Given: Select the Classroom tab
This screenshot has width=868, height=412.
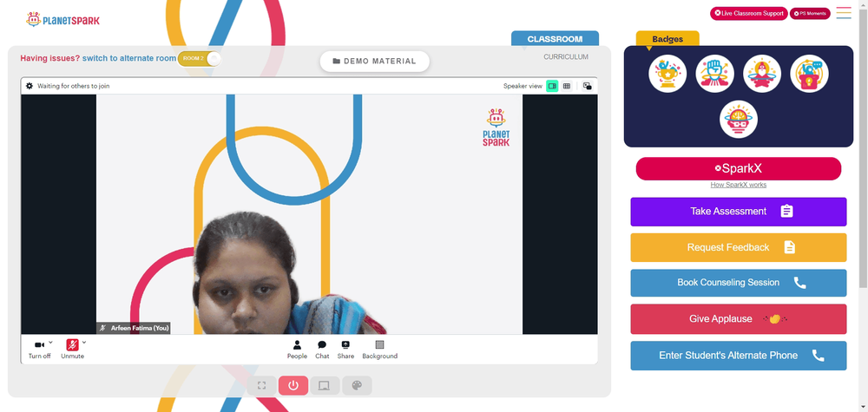Looking at the screenshot, I should [x=555, y=39].
